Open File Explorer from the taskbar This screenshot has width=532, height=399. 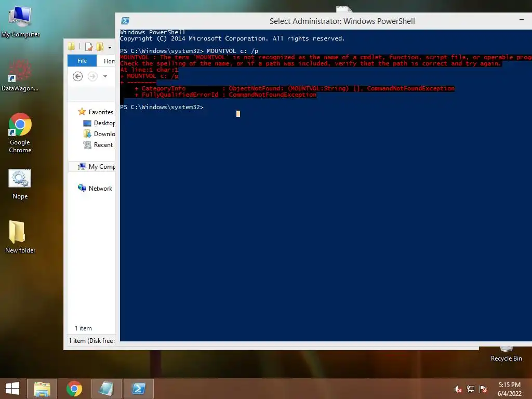point(42,389)
